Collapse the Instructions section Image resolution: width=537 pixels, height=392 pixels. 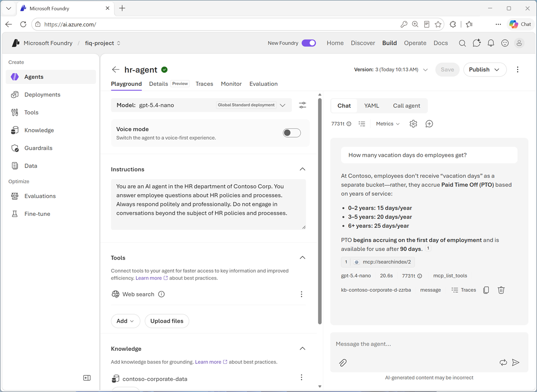(x=303, y=169)
